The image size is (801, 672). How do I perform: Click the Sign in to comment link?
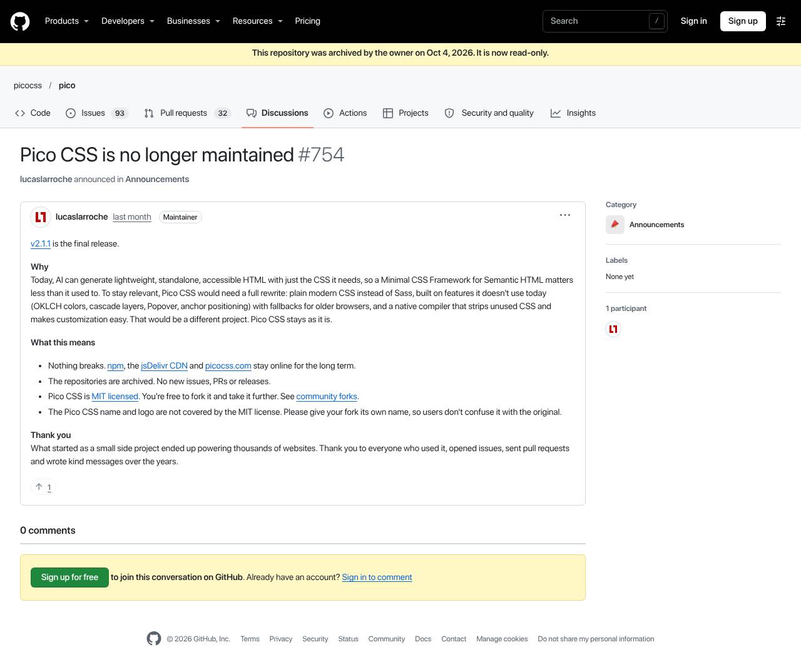coord(377,578)
